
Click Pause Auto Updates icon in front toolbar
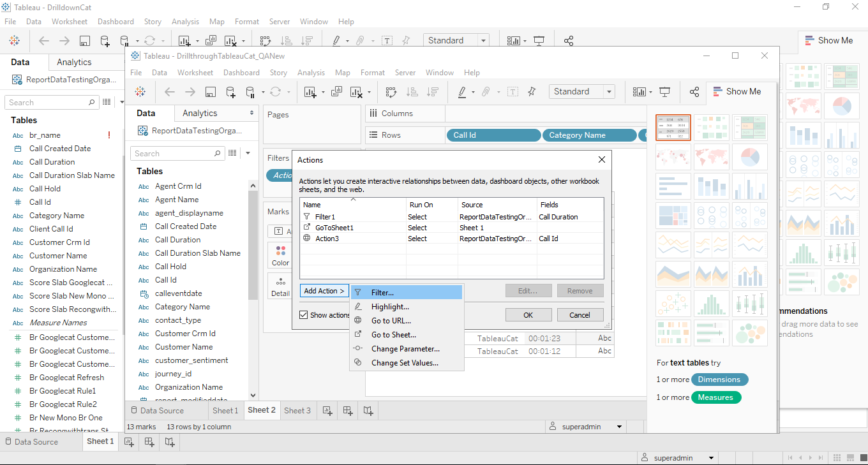250,92
